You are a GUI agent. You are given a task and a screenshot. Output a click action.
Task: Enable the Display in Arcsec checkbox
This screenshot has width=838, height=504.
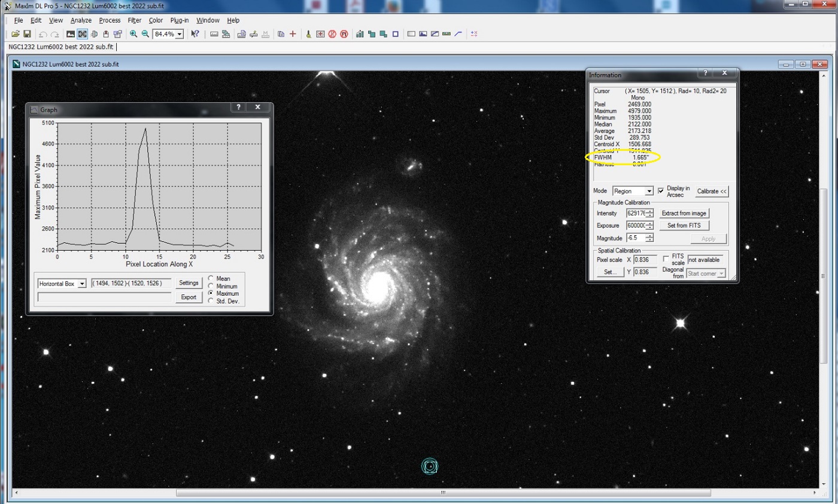click(x=661, y=190)
